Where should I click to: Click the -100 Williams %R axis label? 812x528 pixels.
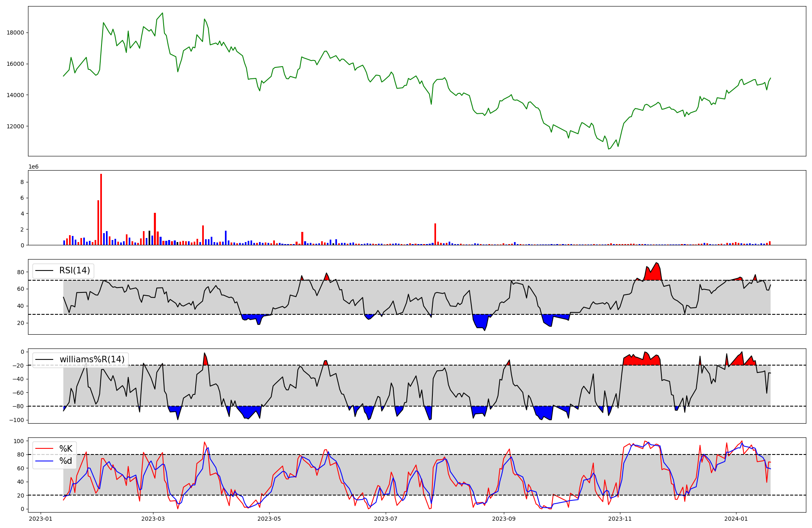[16, 420]
